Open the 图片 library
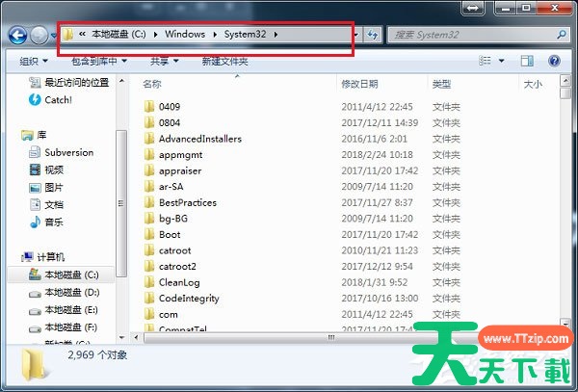The height and width of the screenshot is (392, 578). click(x=46, y=187)
